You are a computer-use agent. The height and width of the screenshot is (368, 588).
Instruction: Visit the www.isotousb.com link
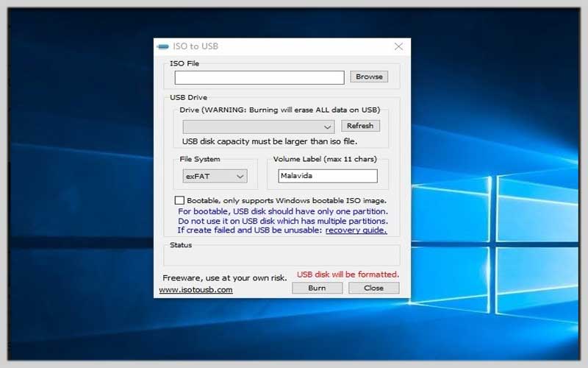(x=196, y=290)
